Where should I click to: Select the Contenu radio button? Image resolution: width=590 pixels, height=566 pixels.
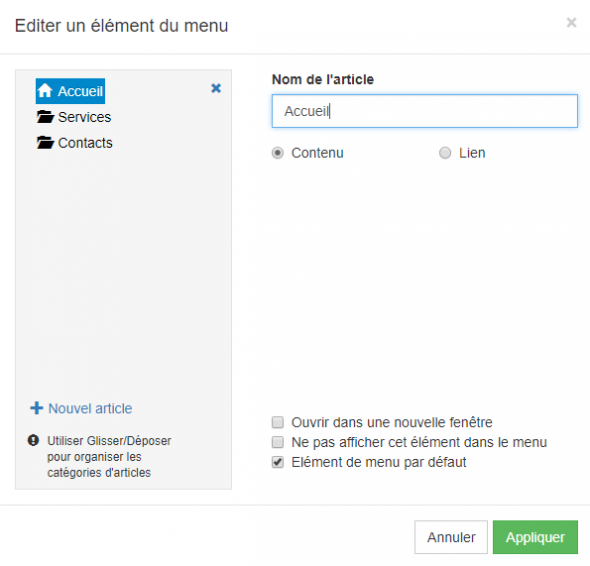click(x=278, y=153)
